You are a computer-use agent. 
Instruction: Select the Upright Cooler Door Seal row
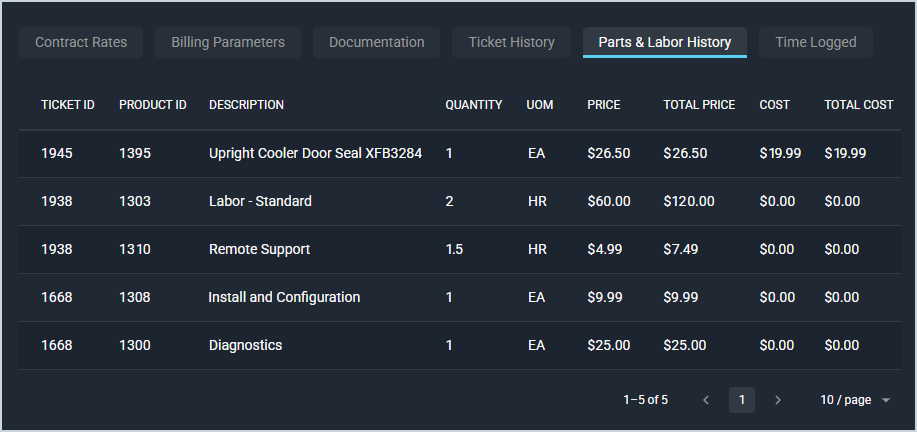(315, 154)
